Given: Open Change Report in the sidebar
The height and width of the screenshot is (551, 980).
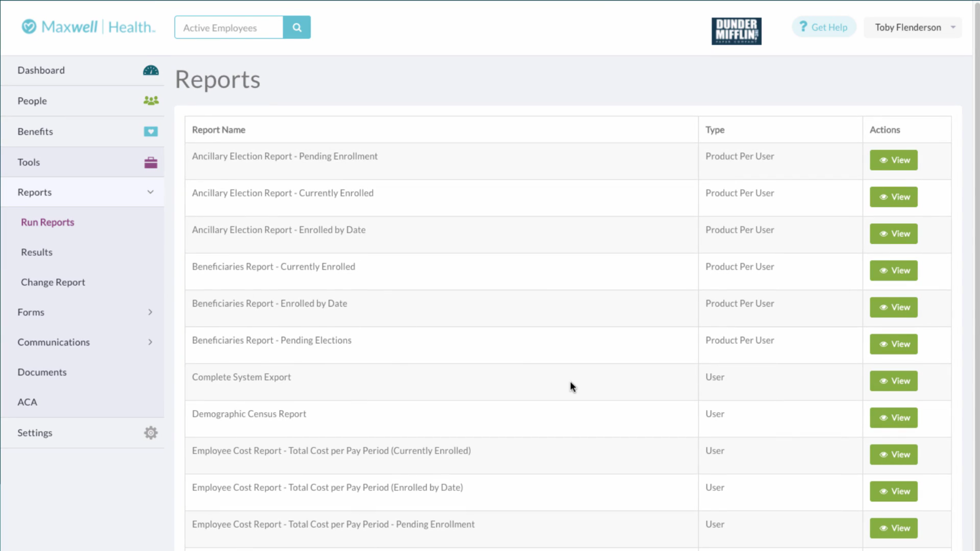Looking at the screenshot, I should point(53,282).
